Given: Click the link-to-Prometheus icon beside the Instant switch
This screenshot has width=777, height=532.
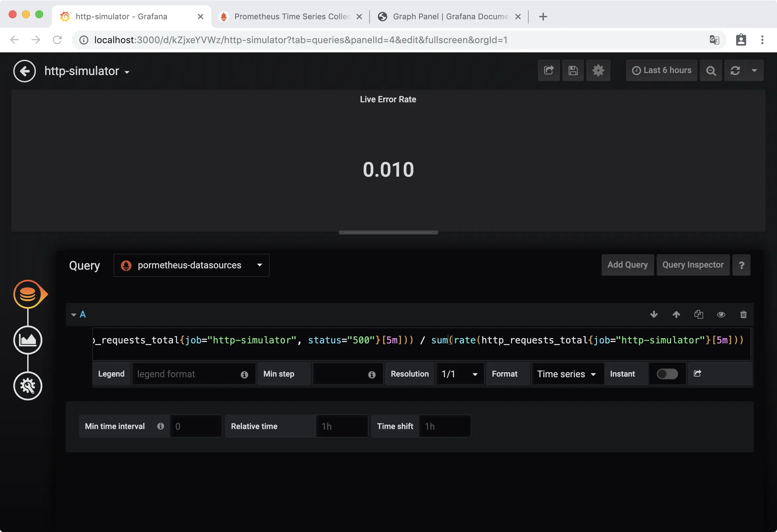Looking at the screenshot, I should click(x=697, y=374).
